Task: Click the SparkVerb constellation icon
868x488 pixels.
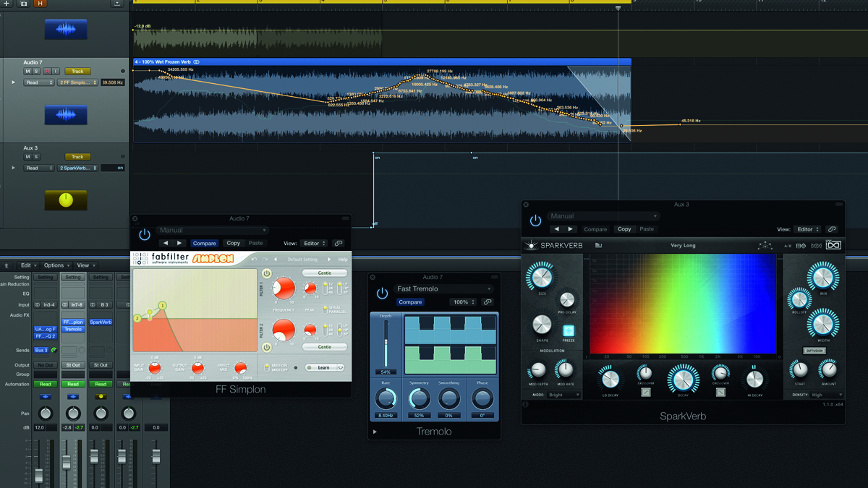Action: point(765,246)
